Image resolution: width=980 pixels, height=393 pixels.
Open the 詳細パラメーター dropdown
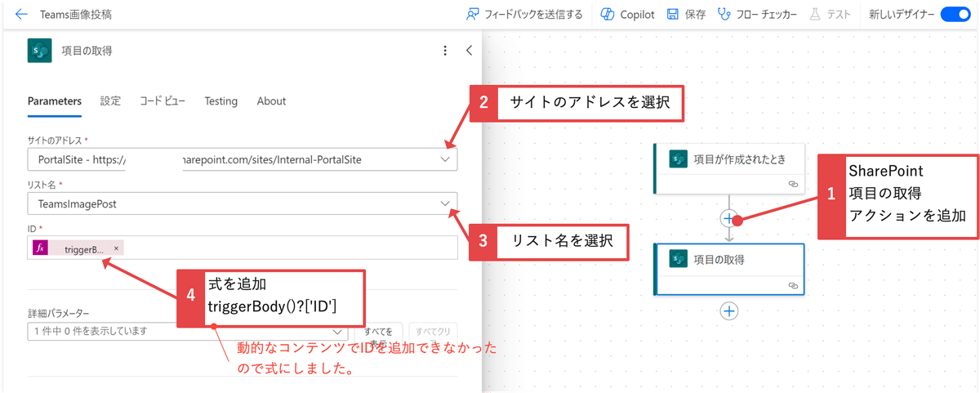[x=188, y=331]
